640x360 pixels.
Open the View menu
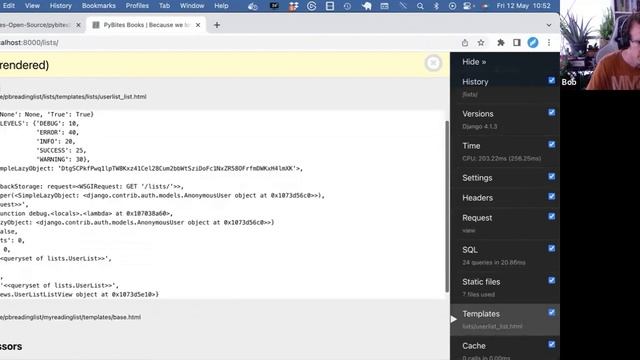tap(32, 6)
